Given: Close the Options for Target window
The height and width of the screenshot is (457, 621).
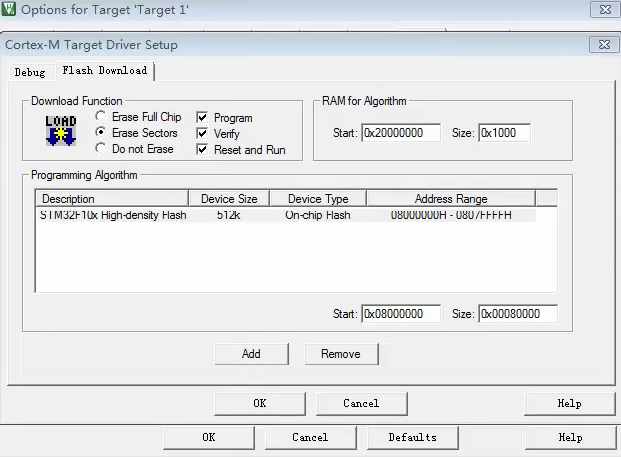Looking at the screenshot, I should [605, 10].
